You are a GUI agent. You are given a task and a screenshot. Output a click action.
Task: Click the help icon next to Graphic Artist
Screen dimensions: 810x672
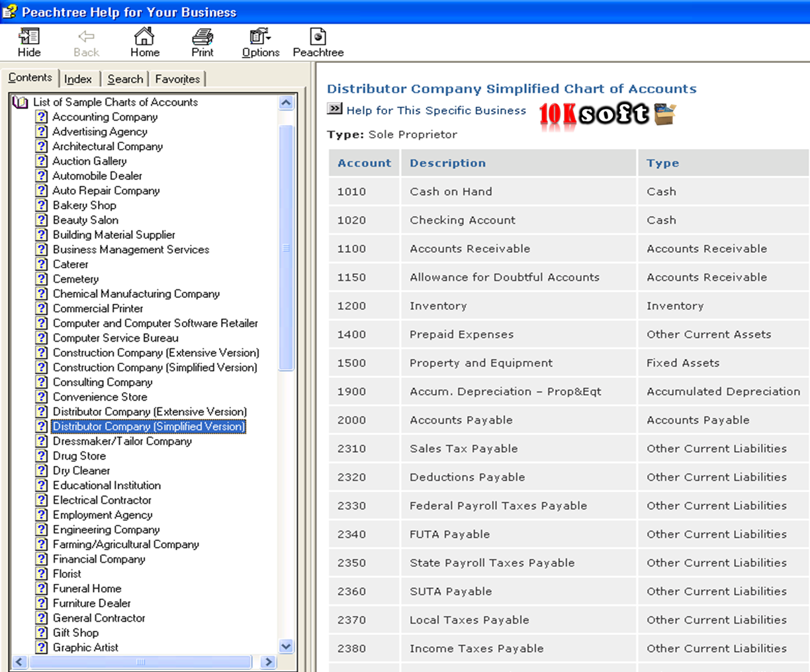(42, 648)
